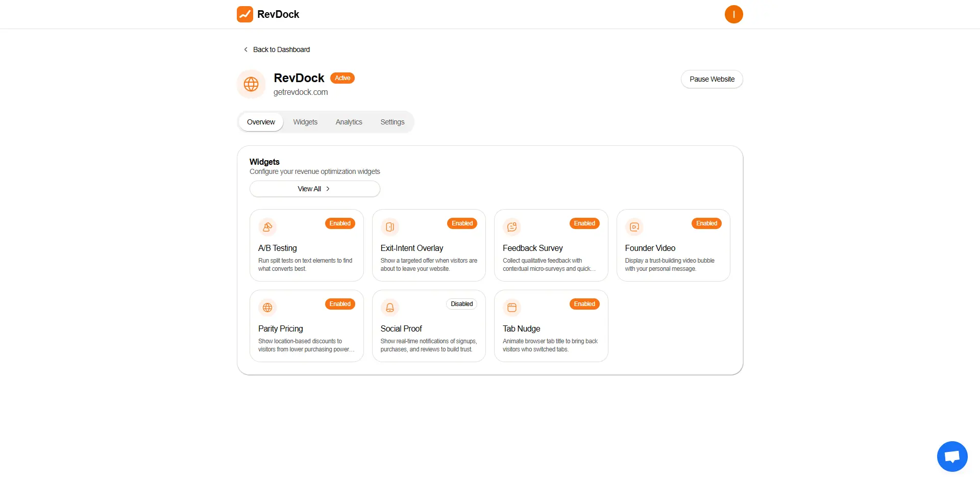Open the Widgets tab
Image resolution: width=980 pixels, height=482 pixels.
305,122
